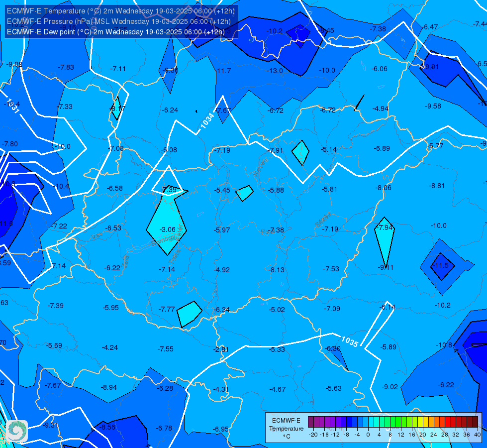Click the -7.77 temperature value
Screen dimensions: 487x448
point(167,309)
